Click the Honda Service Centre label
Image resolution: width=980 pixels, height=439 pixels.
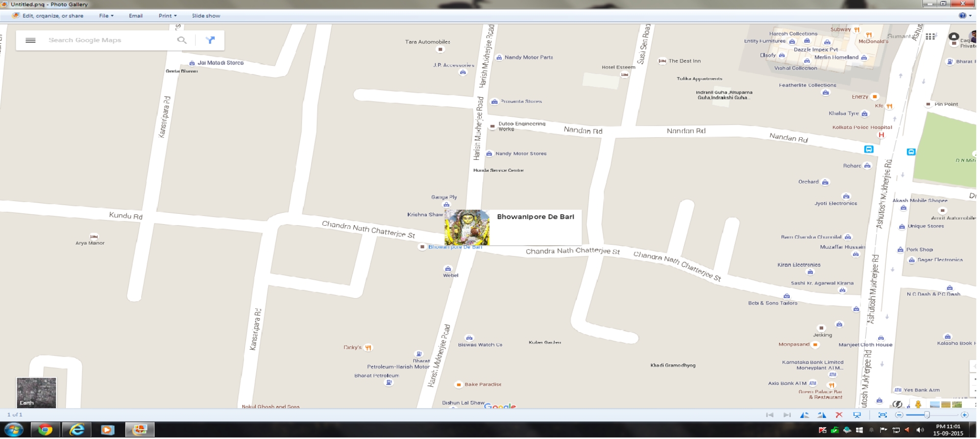click(x=498, y=171)
